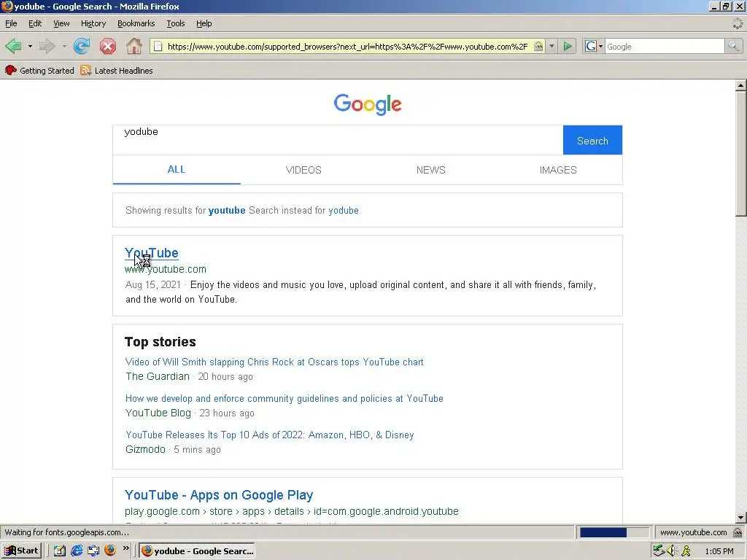Open the community guidelines story link

click(x=285, y=399)
